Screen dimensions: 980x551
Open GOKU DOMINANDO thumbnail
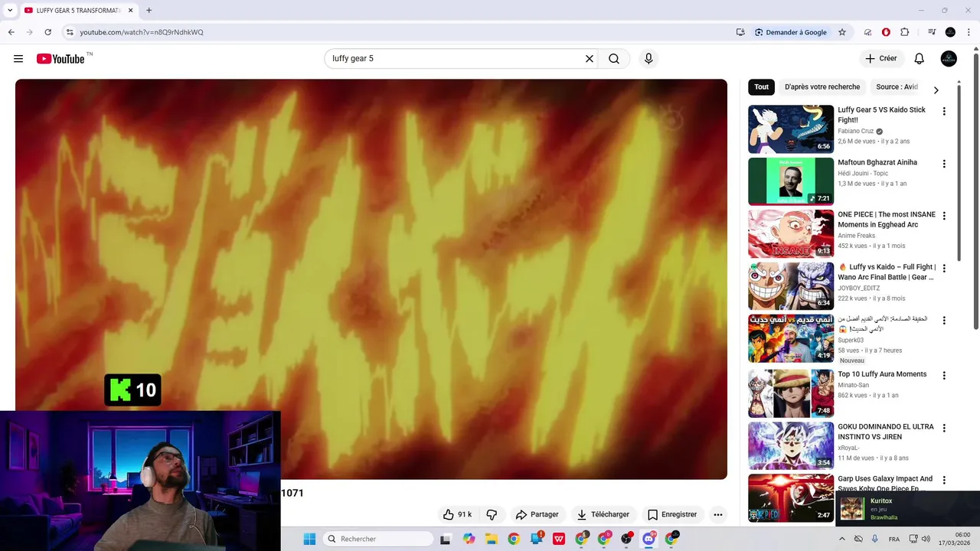(791, 445)
